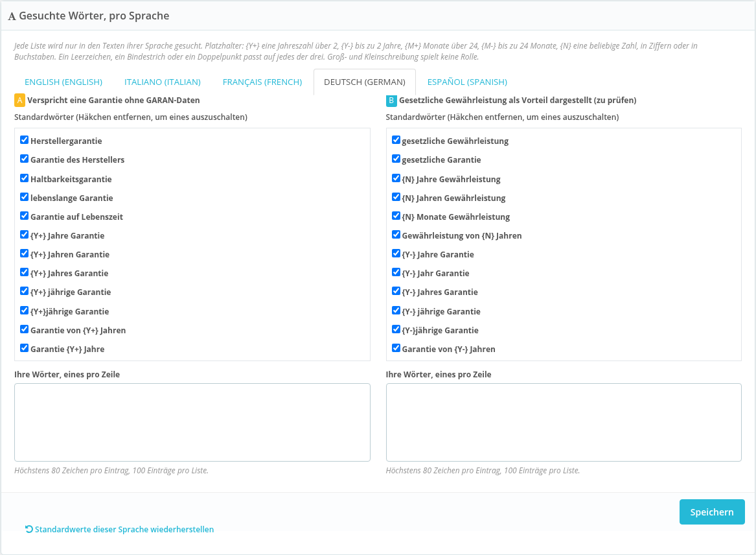Uncheck {Y-} Jahr Garantie
The width and height of the screenshot is (756, 555).
(x=396, y=272)
